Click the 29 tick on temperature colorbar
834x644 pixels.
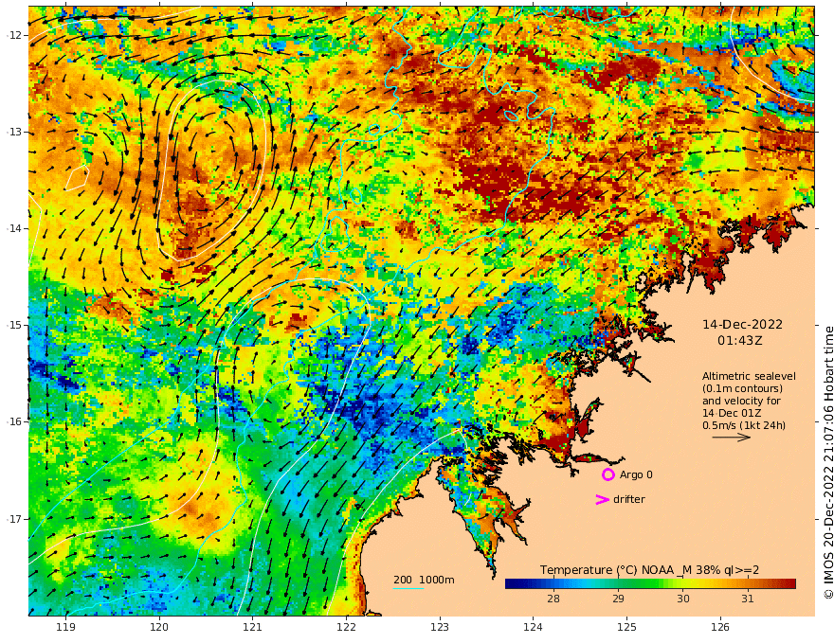pyautogui.click(x=618, y=599)
